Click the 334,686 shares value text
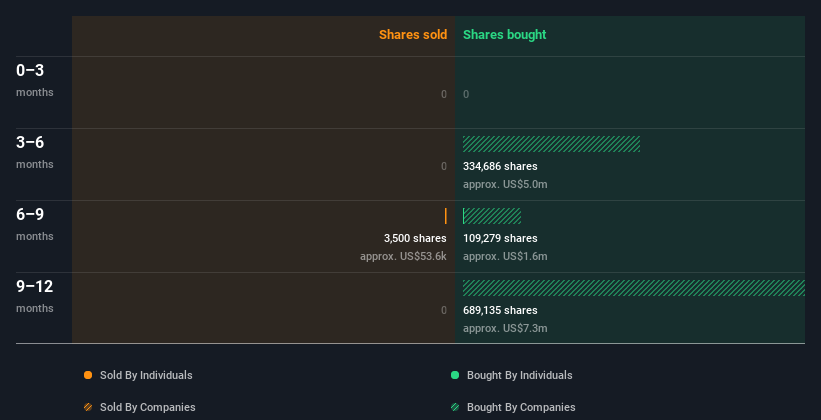Screen dimensions: 821x420 click(x=500, y=167)
